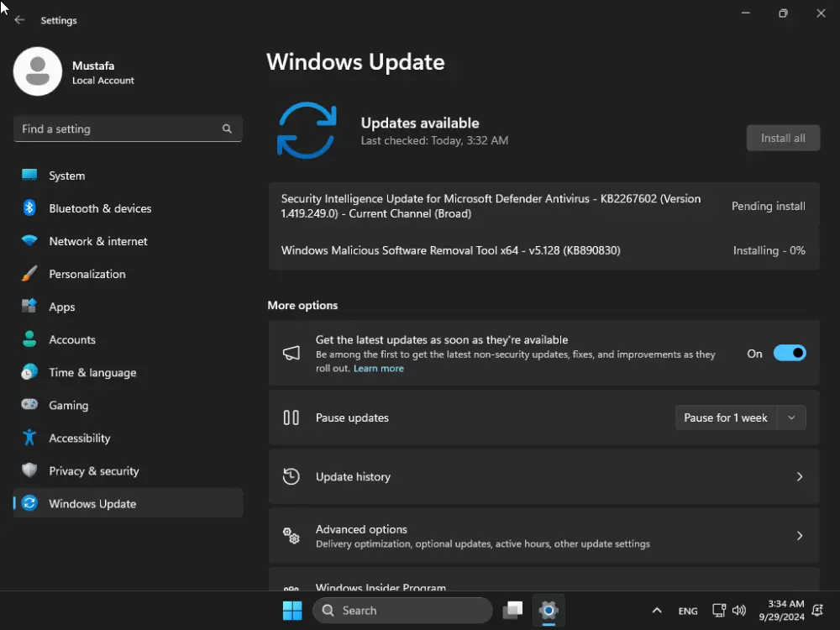Open the Pause for 1 week dropdown arrow
The width and height of the screenshot is (840, 630).
tap(791, 417)
